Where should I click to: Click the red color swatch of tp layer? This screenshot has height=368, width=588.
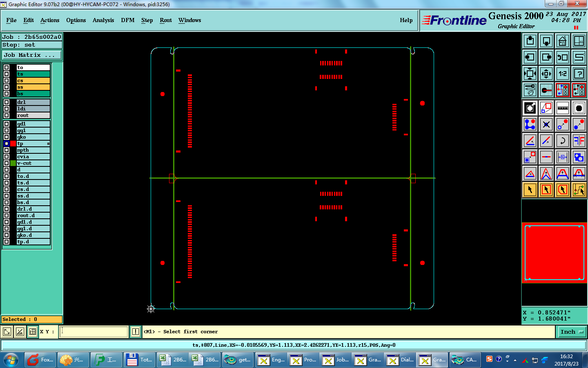13,144
